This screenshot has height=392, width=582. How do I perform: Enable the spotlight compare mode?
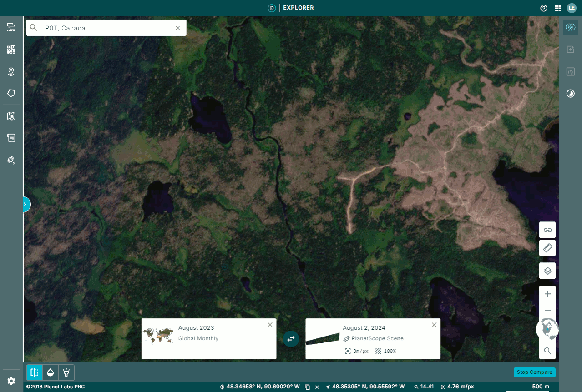(x=66, y=372)
